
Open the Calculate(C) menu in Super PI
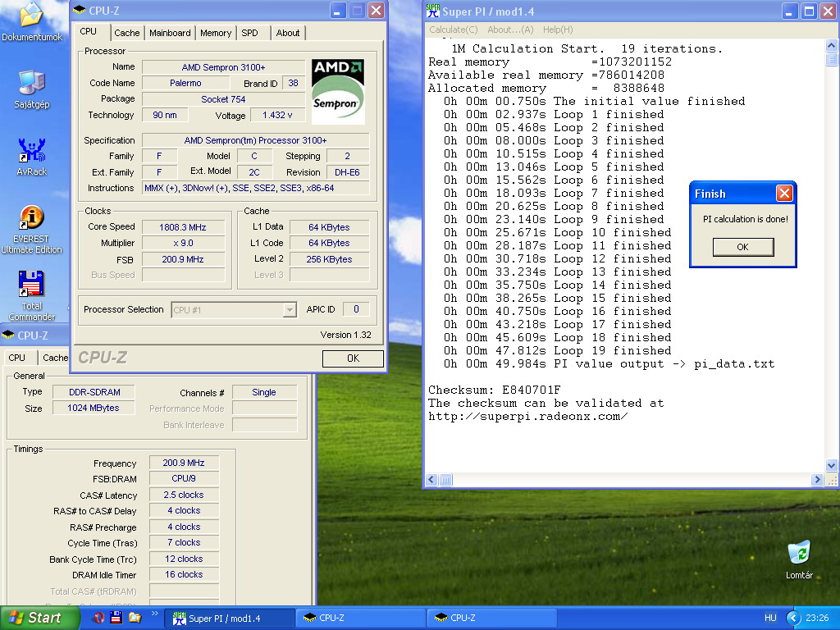tap(453, 30)
